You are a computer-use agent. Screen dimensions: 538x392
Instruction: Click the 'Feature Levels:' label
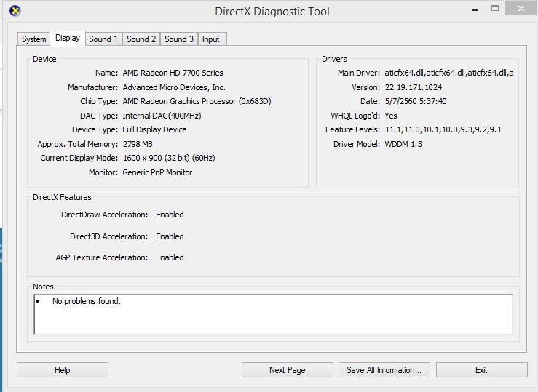click(x=352, y=130)
